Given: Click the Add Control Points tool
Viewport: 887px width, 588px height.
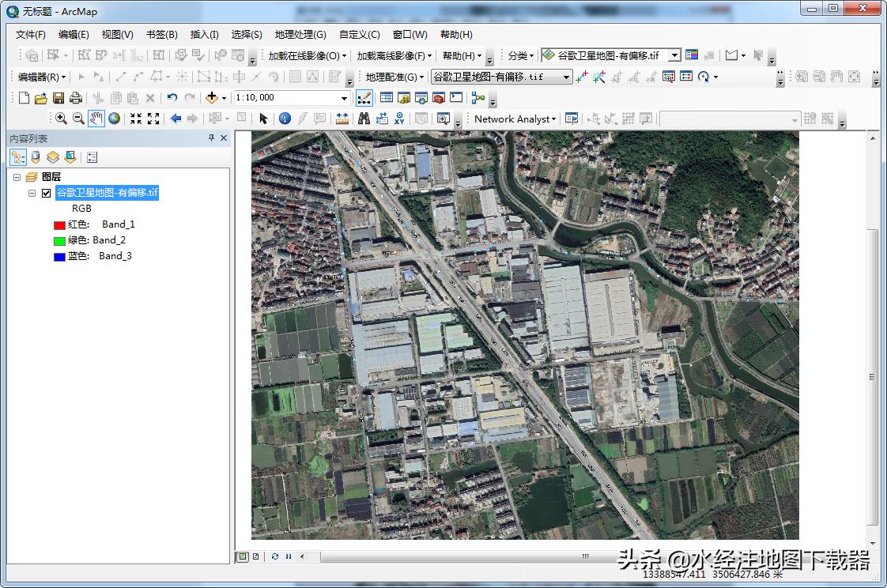Looking at the screenshot, I should (x=582, y=77).
